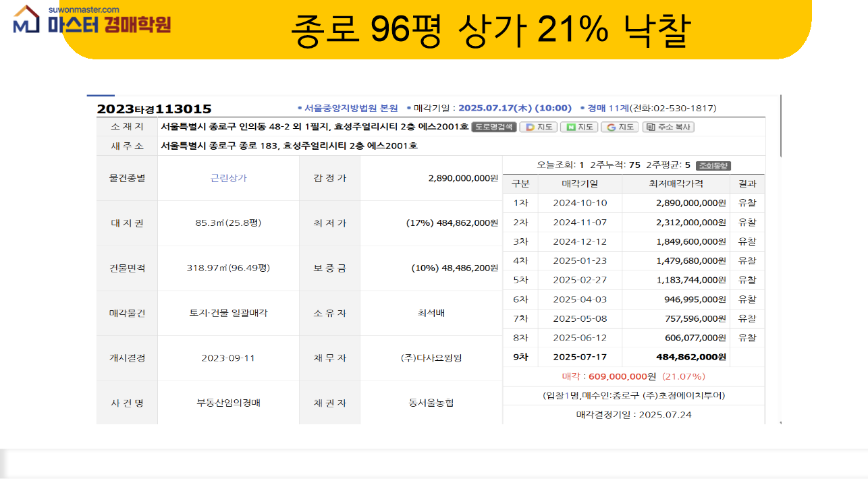Click the 오늘조회: 1 view count
This screenshot has width=868, height=487.
coord(561,165)
